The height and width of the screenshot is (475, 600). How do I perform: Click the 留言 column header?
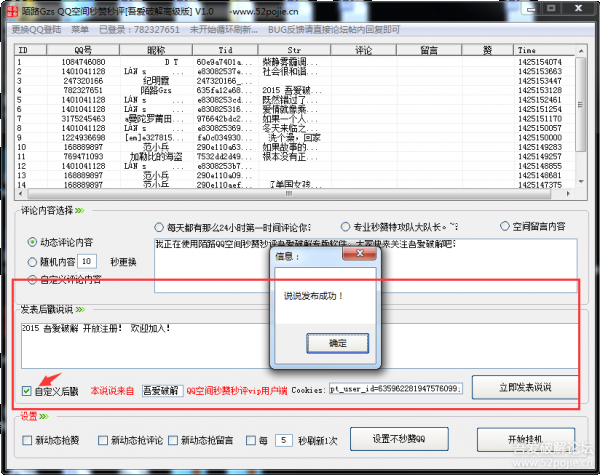(x=429, y=50)
